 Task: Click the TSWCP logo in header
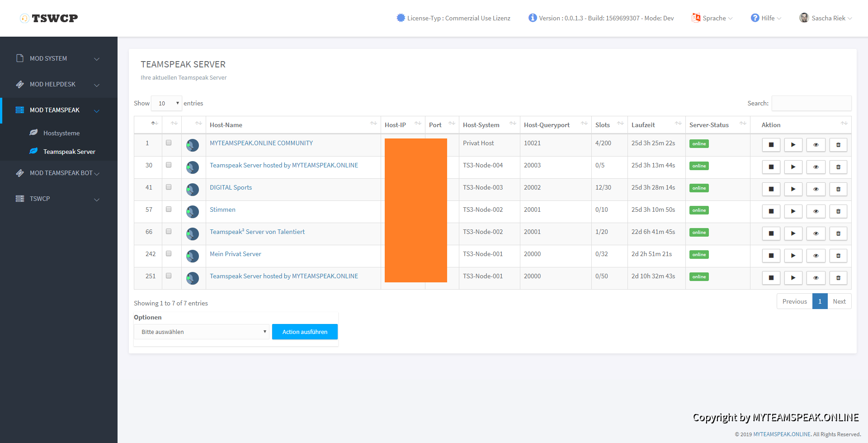pyautogui.click(x=49, y=18)
